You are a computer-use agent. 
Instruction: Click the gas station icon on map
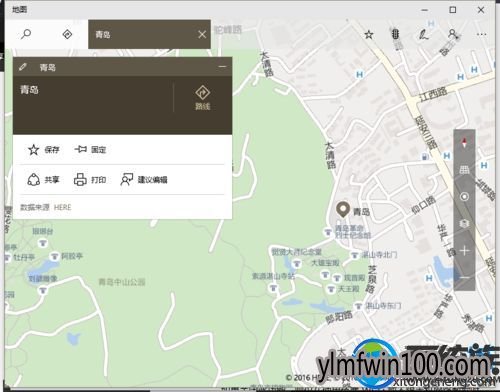click(425, 156)
